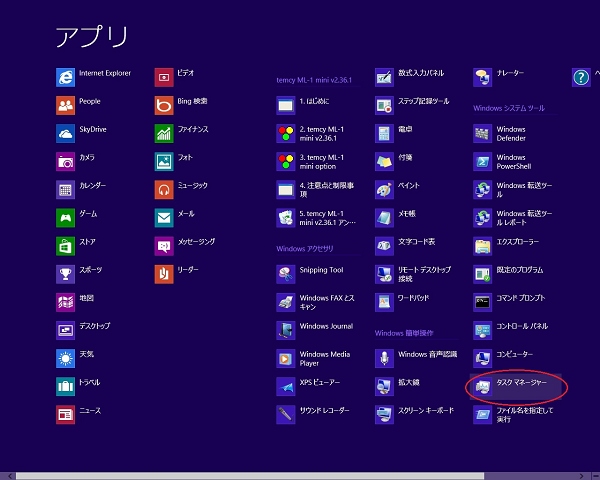Launch the ゲーム games app
The width and height of the screenshot is (600, 480).
point(65,218)
